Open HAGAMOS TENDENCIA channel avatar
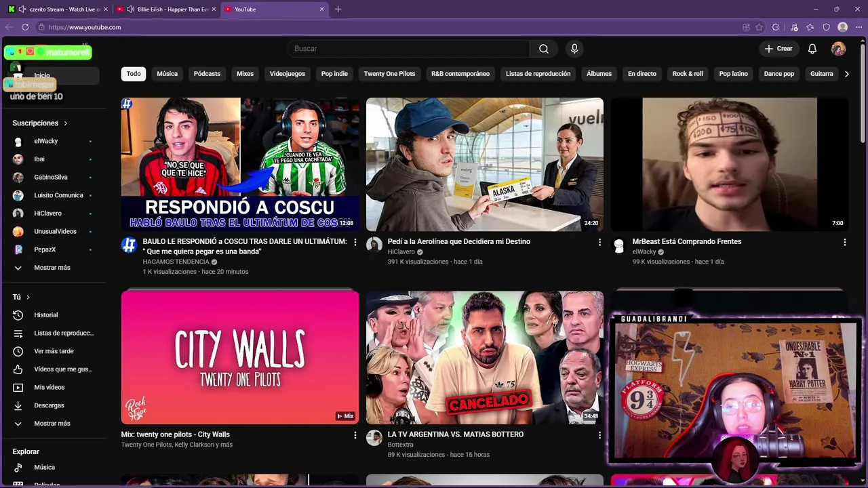 (130, 245)
